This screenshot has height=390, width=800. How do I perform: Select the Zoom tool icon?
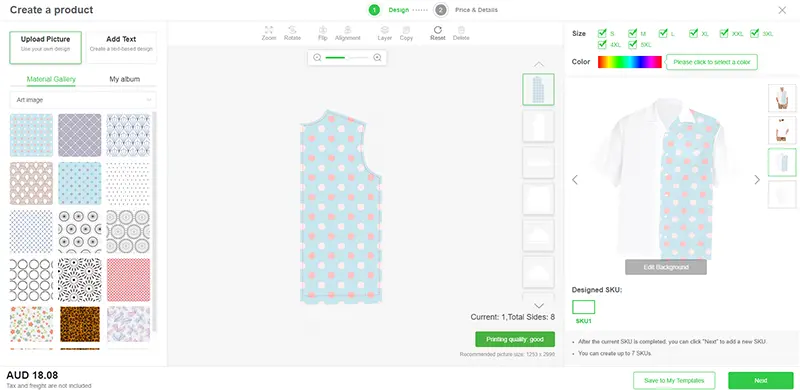[x=269, y=30]
